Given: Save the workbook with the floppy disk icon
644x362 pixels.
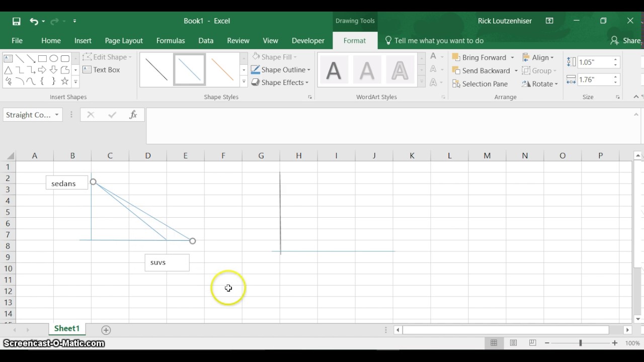Looking at the screenshot, I should [16, 21].
